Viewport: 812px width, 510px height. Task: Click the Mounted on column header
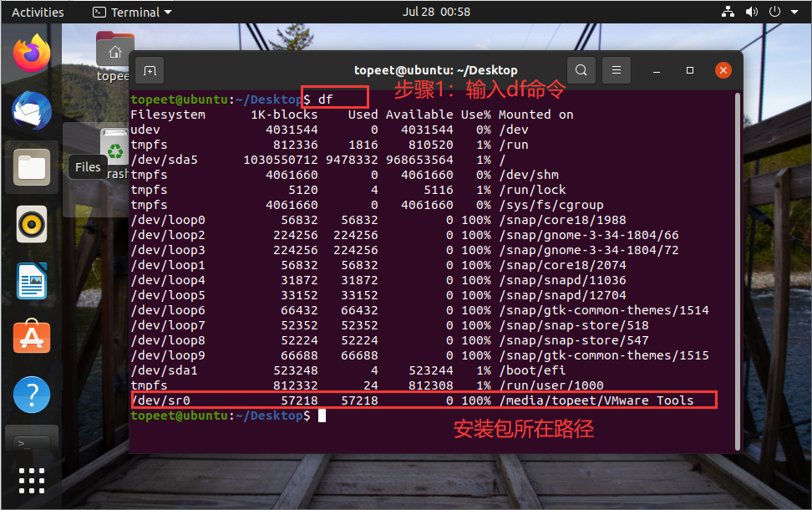click(536, 115)
